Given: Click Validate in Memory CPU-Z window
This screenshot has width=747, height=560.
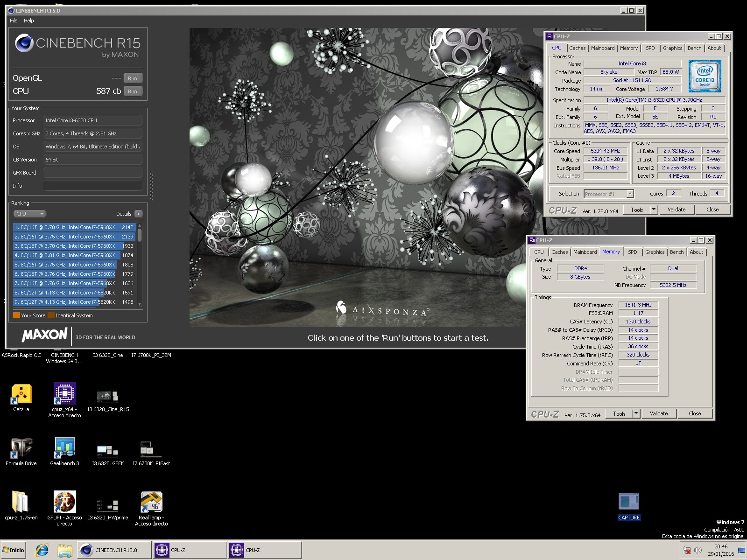Looking at the screenshot, I should (x=659, y=413).
